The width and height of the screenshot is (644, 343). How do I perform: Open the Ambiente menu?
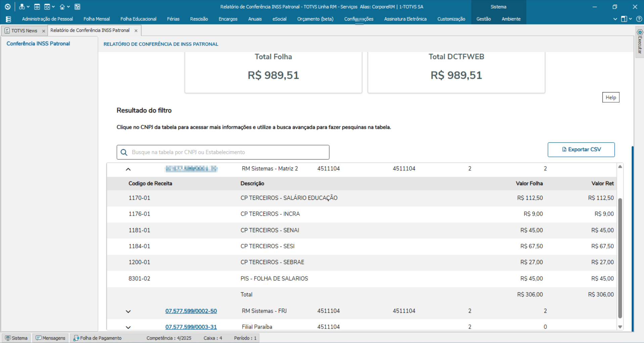511,19
